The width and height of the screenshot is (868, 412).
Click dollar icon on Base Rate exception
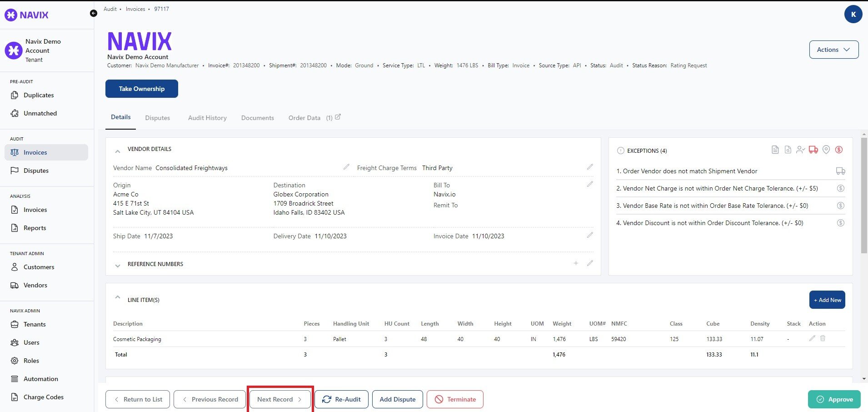coord(841,206)
